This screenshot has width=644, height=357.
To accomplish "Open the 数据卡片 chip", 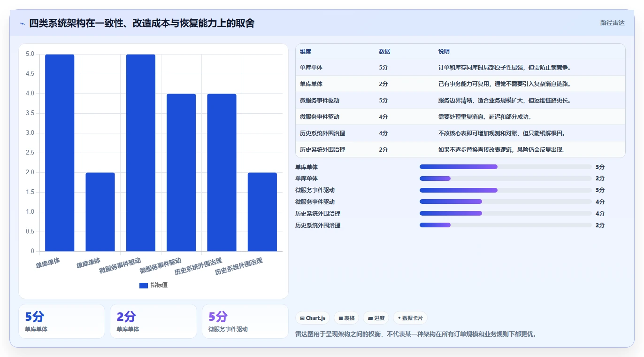I will click(410, 318).
